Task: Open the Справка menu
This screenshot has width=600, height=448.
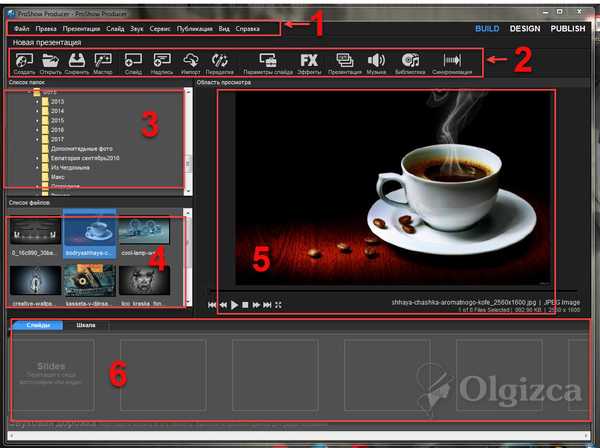Action: (x=248, y=29)
